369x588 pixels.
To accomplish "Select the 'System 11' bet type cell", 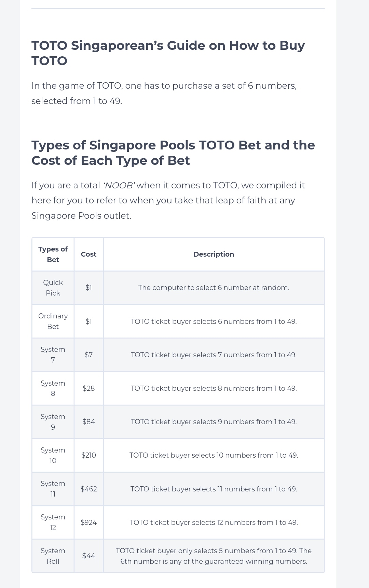I will coord(53,489).
